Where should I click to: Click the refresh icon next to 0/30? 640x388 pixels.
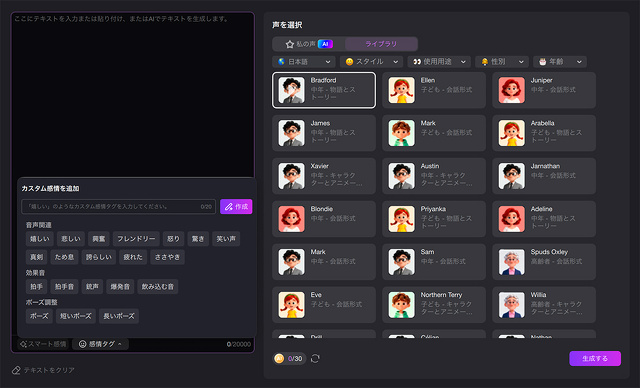tap(315, 359)
